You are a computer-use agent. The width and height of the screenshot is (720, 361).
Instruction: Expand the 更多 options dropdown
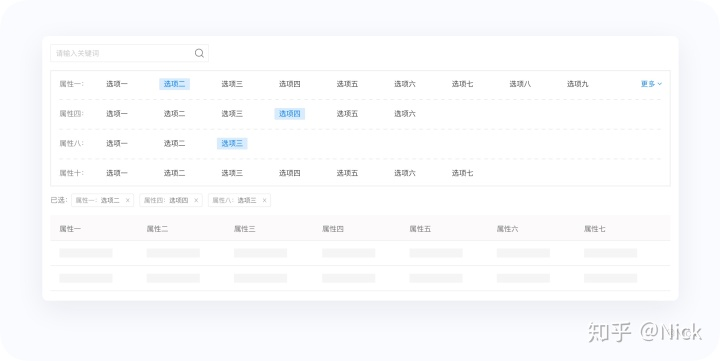coord(651,84)
